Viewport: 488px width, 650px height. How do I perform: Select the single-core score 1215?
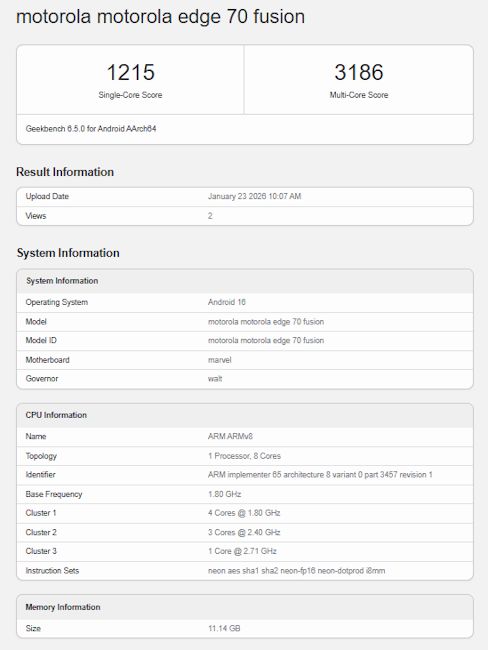click(131, 72)
